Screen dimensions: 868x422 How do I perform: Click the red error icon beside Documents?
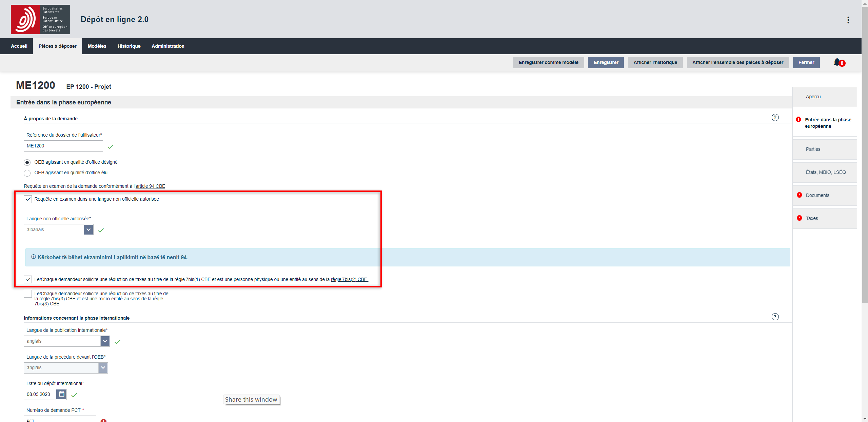tap(799, 195)
